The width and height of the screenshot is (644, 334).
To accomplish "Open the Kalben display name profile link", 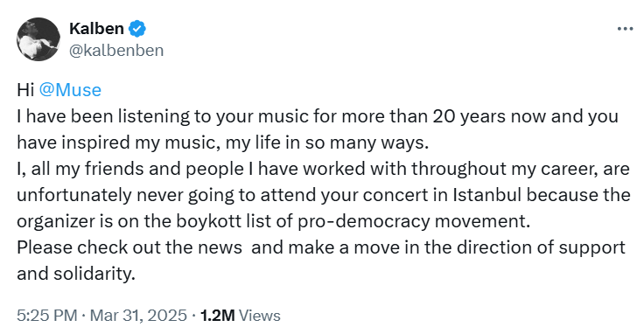I will 96,29.
